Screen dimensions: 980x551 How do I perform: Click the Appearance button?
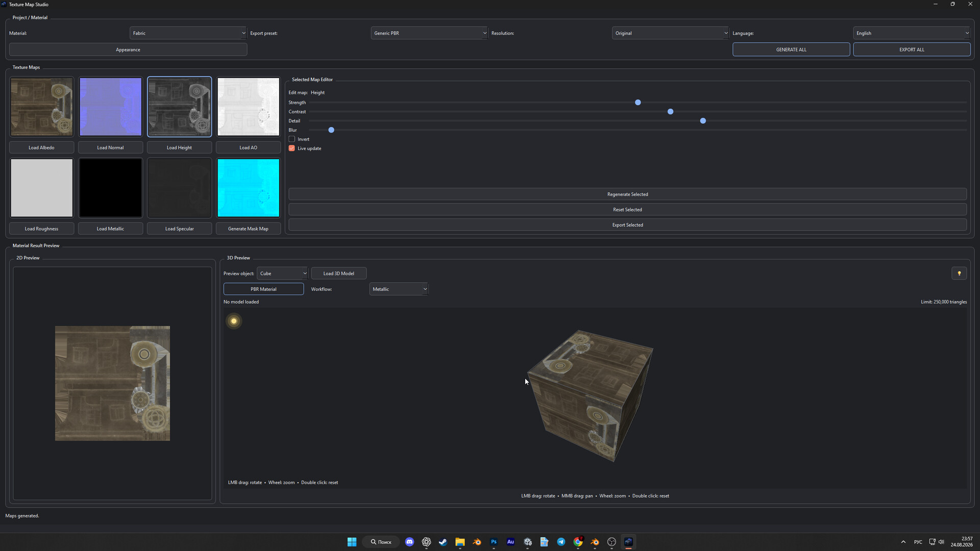point(128,49)
